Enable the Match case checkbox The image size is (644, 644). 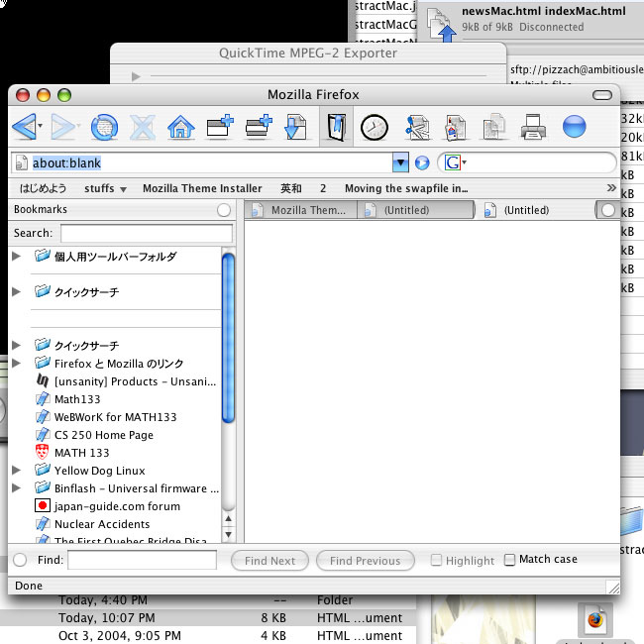[509, 560]
